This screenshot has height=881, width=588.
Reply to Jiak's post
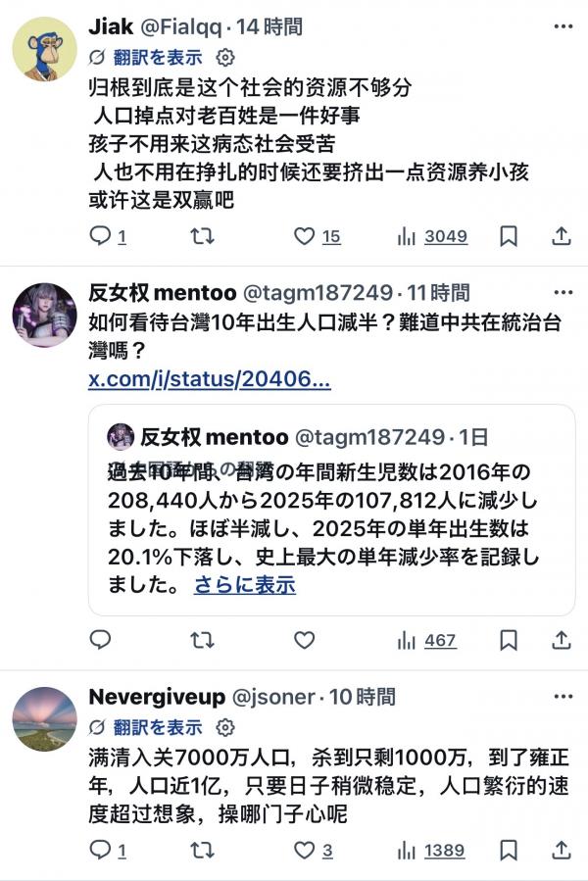[x=108, y=236]
